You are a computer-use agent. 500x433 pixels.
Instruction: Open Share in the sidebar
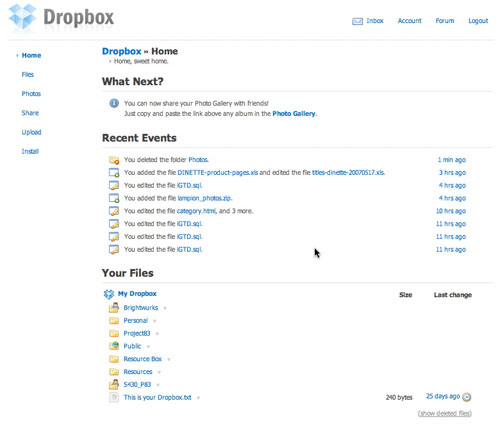(30, 113)
